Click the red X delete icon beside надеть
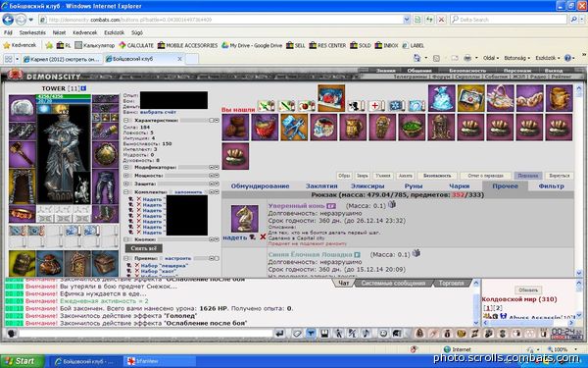Screen dimensions: 588x368 tap(263, 237)
